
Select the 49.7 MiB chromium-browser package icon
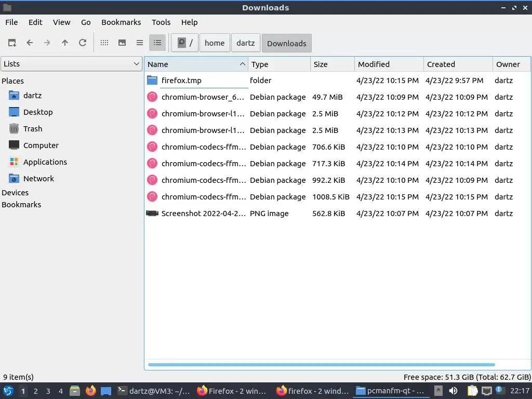click(152, 97)
